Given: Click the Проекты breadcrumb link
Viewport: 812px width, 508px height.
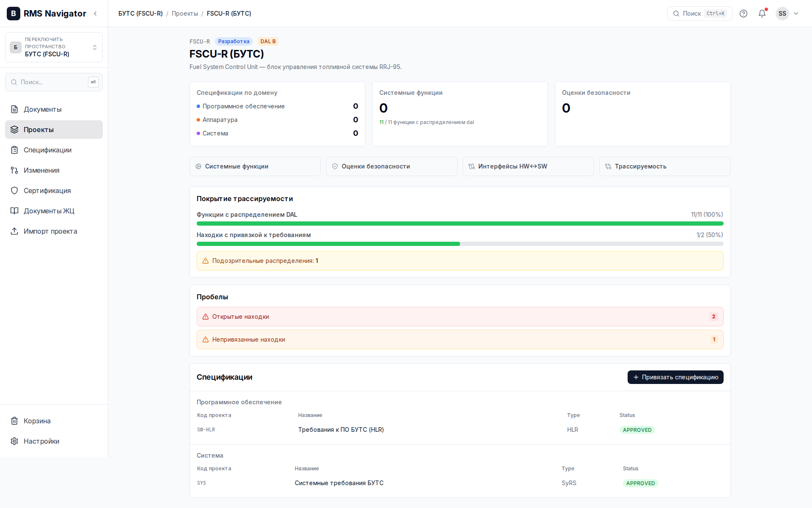Looking at the screenshot, I should [x=185, y=14].
